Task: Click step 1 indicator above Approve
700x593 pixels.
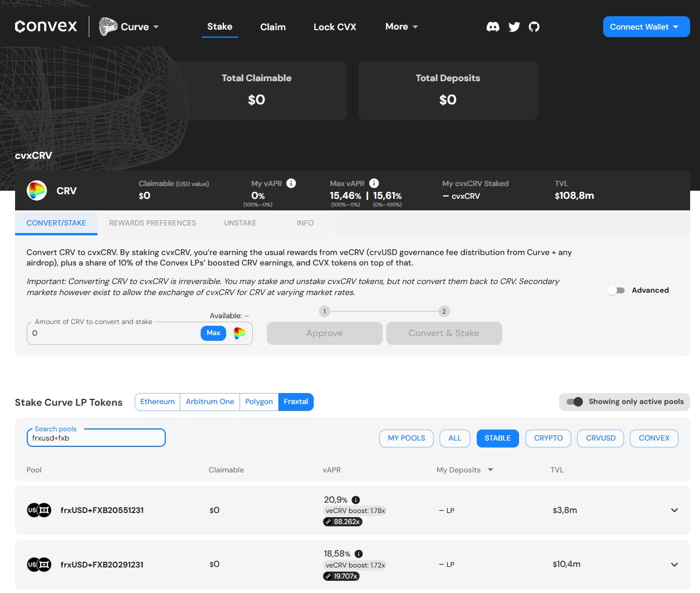Action: (x=325, y=311)
